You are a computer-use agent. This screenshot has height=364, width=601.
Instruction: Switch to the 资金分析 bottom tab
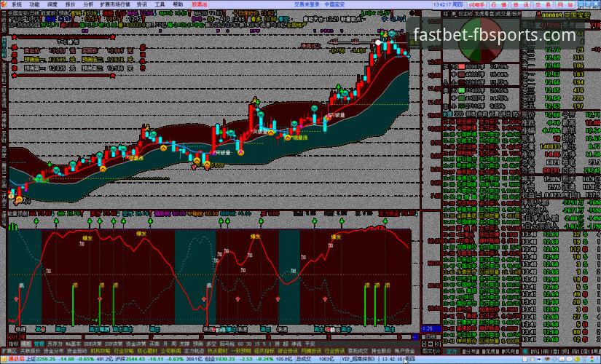tap(55, 351)
